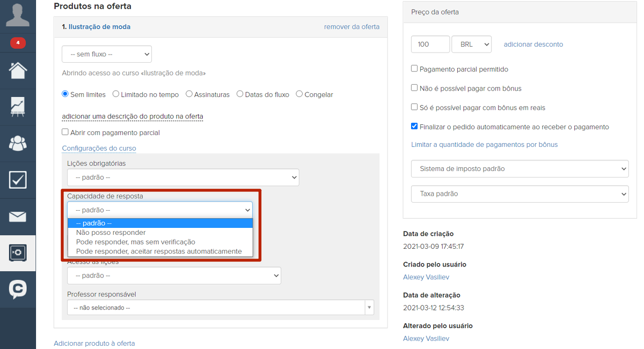Screen dimensions: 644x349
Task: Select 'Pode responder, aceitar respostas automaticamente'
Action: tap(159, 251)
